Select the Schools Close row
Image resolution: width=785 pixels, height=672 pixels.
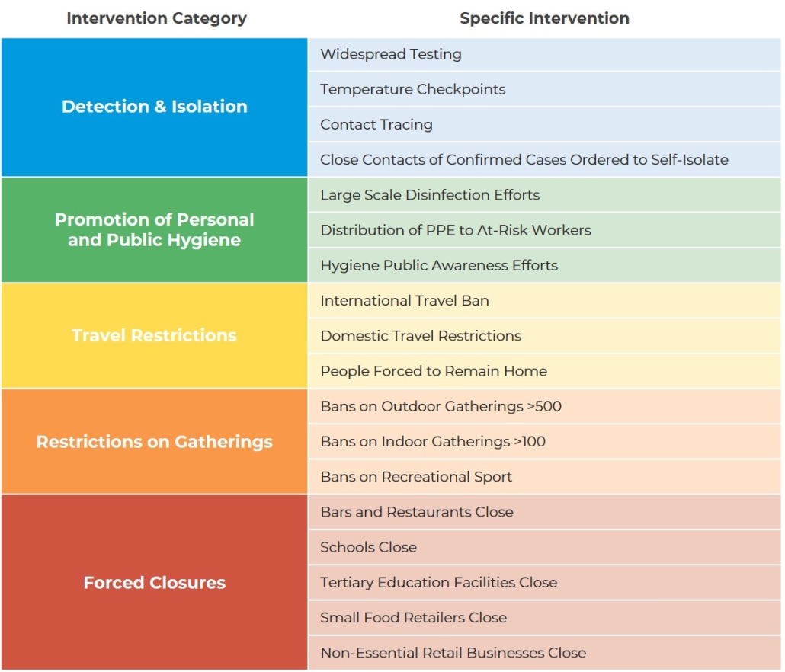click(544, 547)
